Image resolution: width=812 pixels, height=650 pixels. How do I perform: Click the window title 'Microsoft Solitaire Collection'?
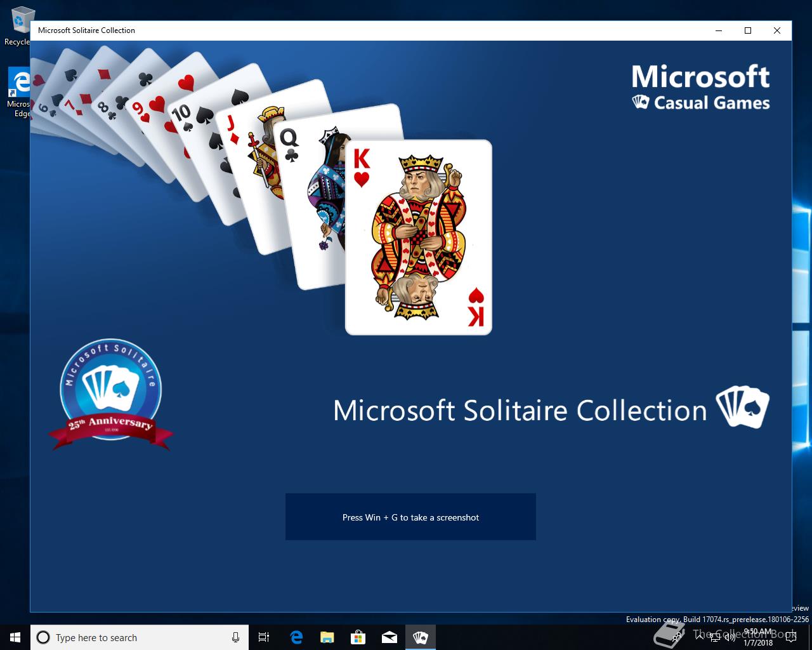tap(86, 30)
